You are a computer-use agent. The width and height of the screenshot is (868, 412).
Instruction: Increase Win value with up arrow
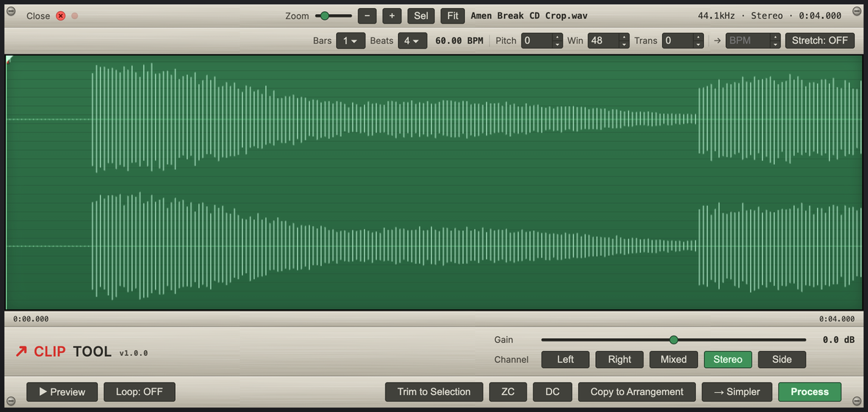(625, 37)
